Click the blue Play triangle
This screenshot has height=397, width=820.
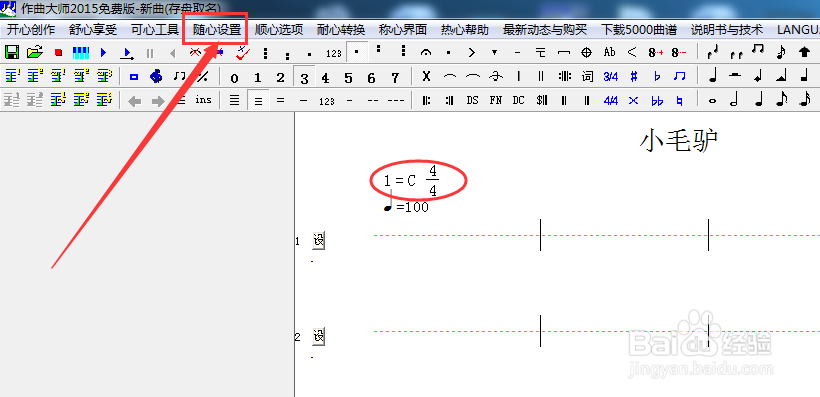tap(104, 52)
